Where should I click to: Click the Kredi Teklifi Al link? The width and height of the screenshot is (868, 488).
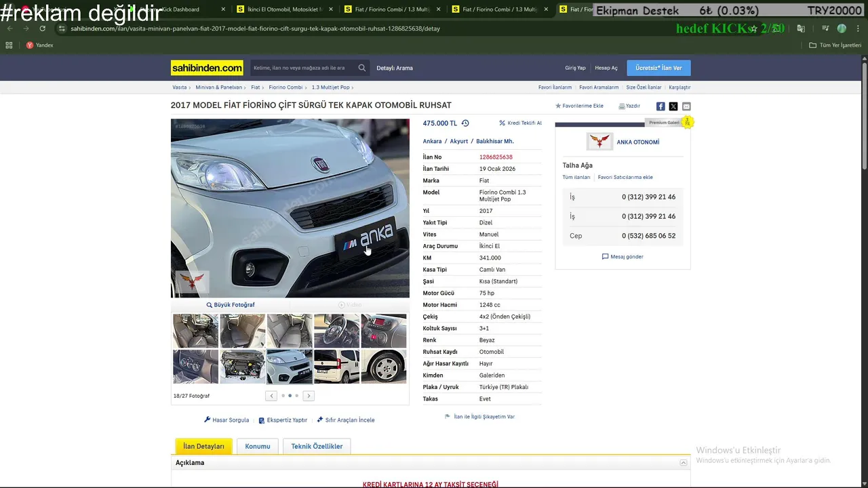pos(520,123)
